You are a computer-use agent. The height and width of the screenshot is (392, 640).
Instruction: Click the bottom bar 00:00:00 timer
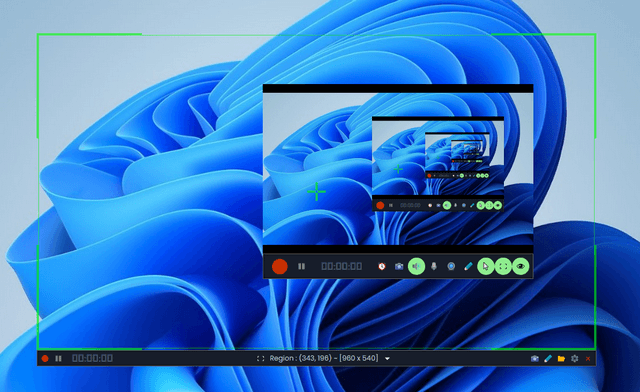pyautogui.click(x=92, y=359)
